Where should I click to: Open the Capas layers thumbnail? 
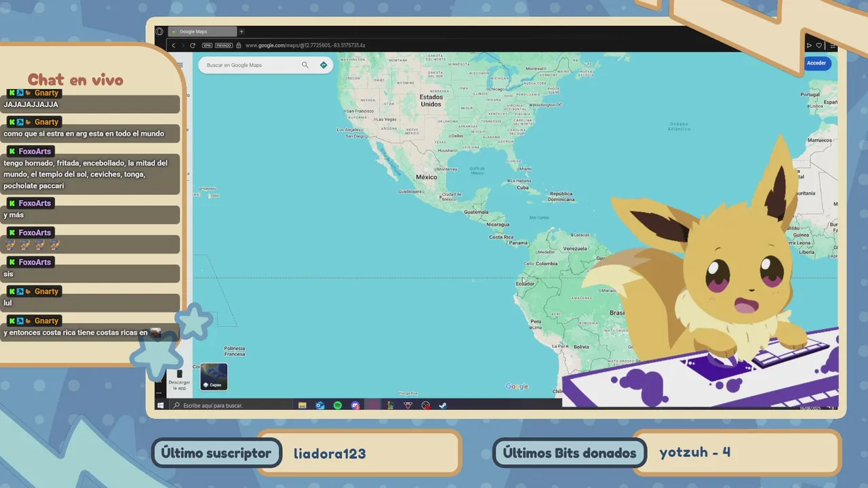(x=214, y=377)
